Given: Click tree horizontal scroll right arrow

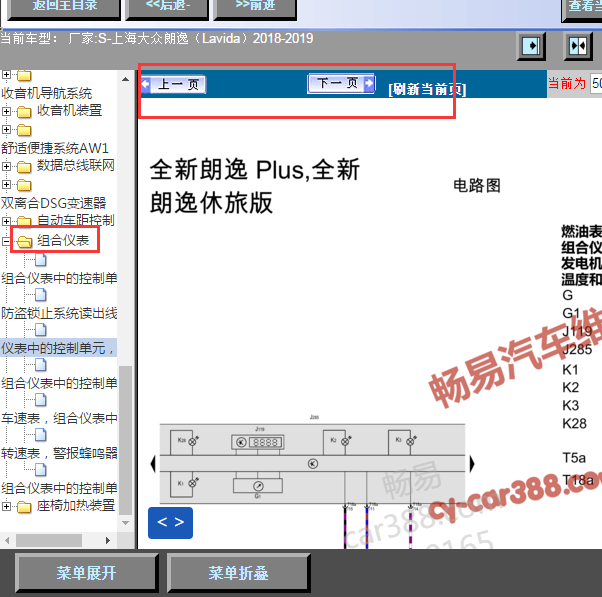Looking at the screenshot, I should click(x=108, y=541).
